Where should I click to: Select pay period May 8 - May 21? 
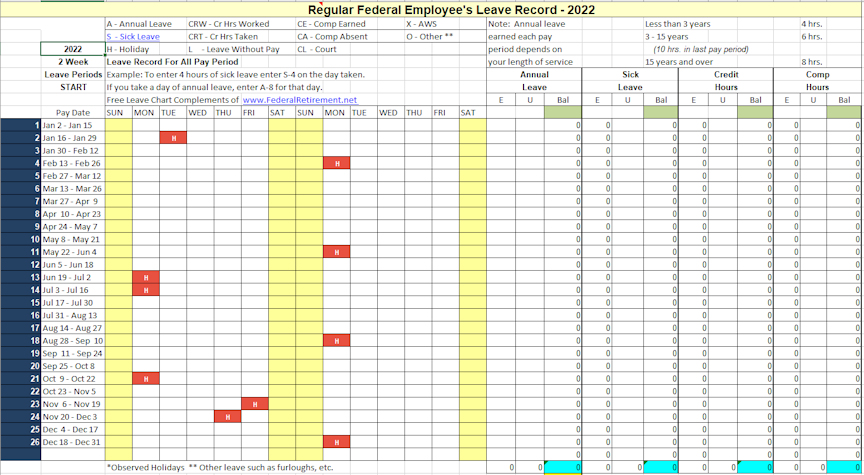[x=73, y=239]
